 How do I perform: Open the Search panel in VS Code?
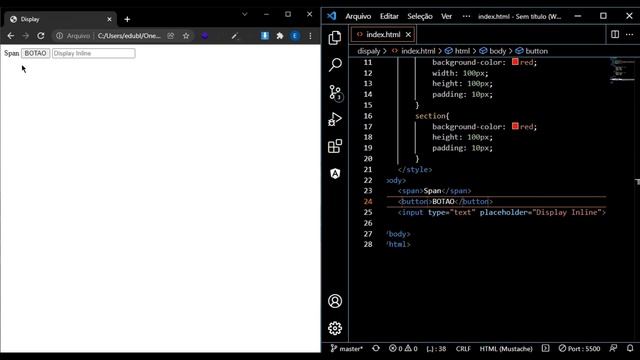point(335,64)
